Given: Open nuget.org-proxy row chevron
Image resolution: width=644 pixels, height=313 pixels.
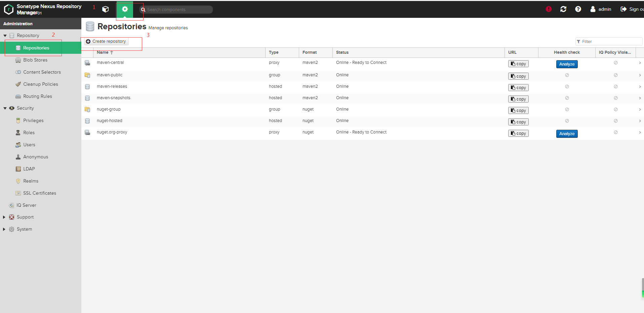Looking at the screenshot, I should 640,132.
